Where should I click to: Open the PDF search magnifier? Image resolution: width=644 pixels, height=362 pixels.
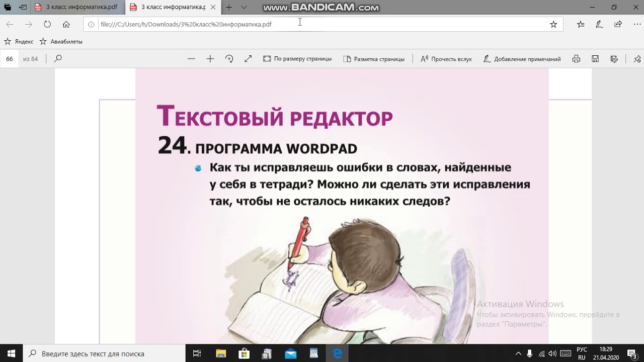click(x=58, y=59)
